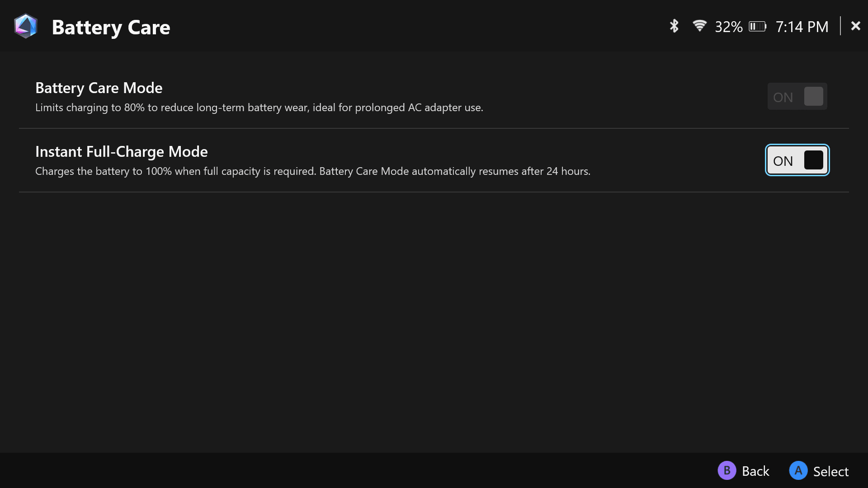Viewport: 868px width, 488px height.
Task: Click the battery level icon
Action: 757,27
